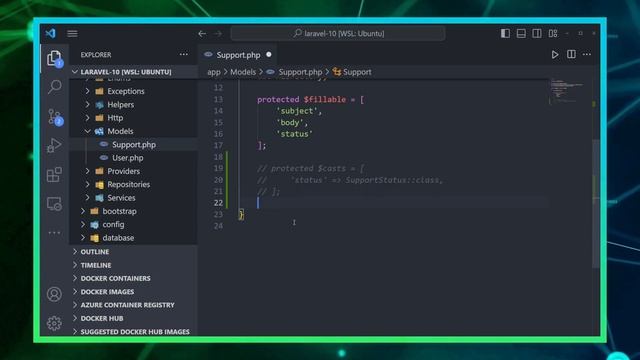Image resolution: width=640 pixels, height=360 pixels.
Task: Open the Search view in activity bar
Action: point(54,87)
